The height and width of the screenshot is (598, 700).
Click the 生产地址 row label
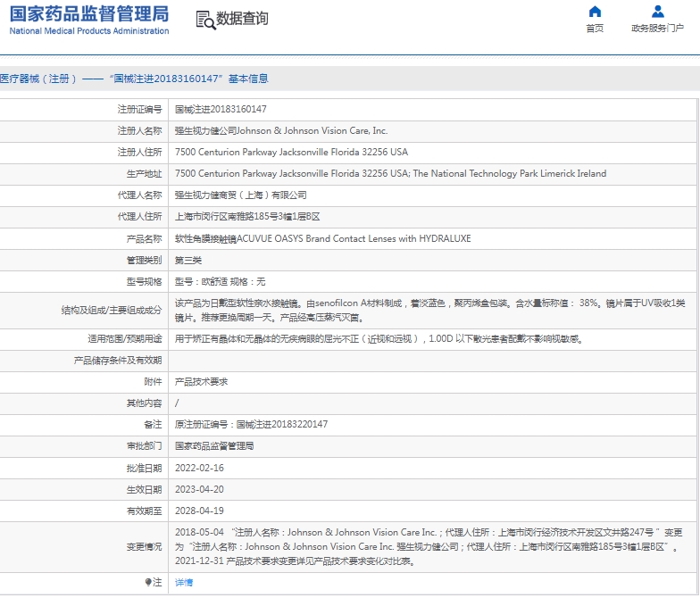pyautogui.click(x=145, y=173)
